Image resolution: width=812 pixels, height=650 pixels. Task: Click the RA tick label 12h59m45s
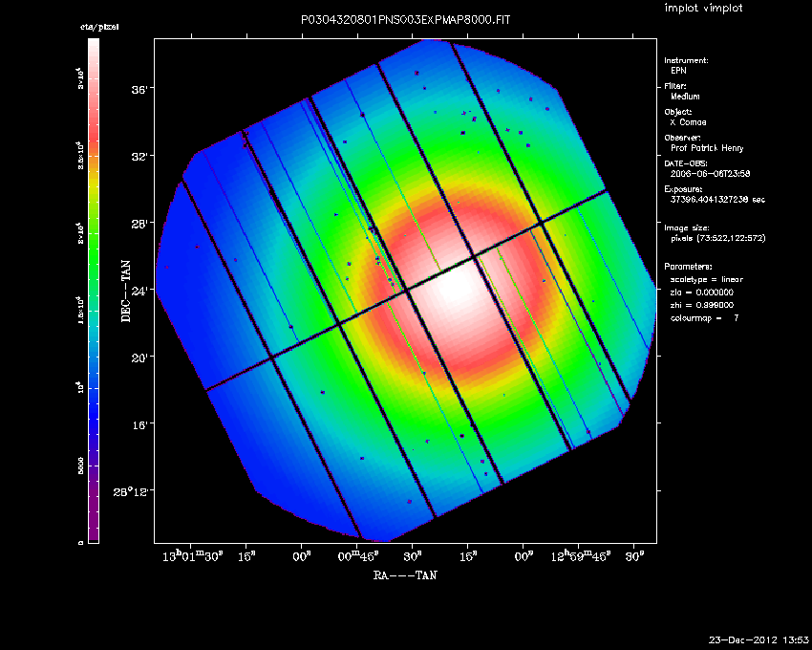tap(581, 556)
